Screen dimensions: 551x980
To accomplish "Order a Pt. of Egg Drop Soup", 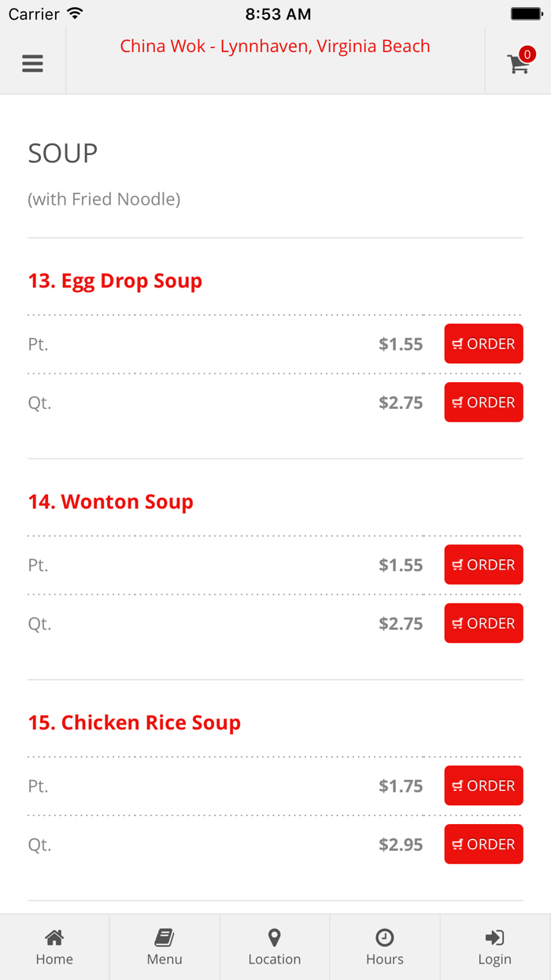I will tap(483, 343).
